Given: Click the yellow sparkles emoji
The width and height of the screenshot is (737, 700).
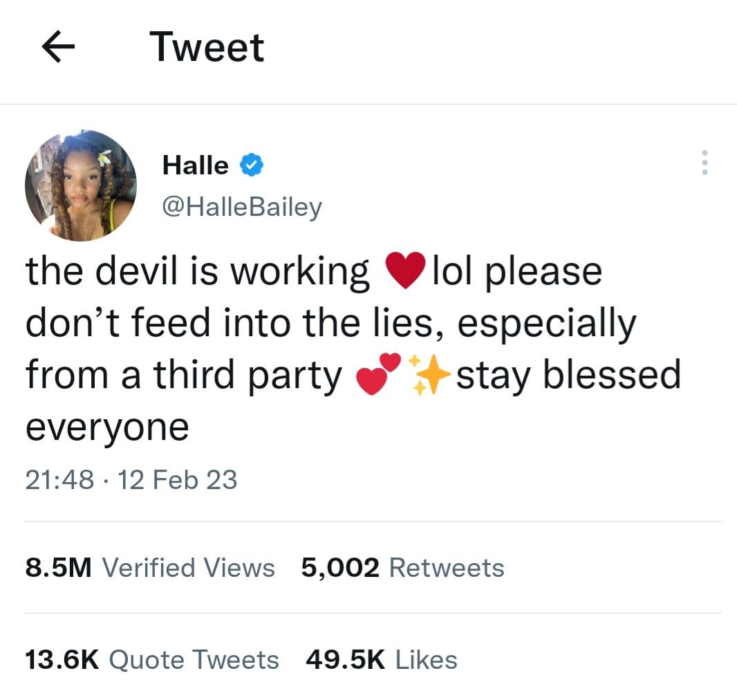Looking at the screenshot, I should tap(429, 375).
